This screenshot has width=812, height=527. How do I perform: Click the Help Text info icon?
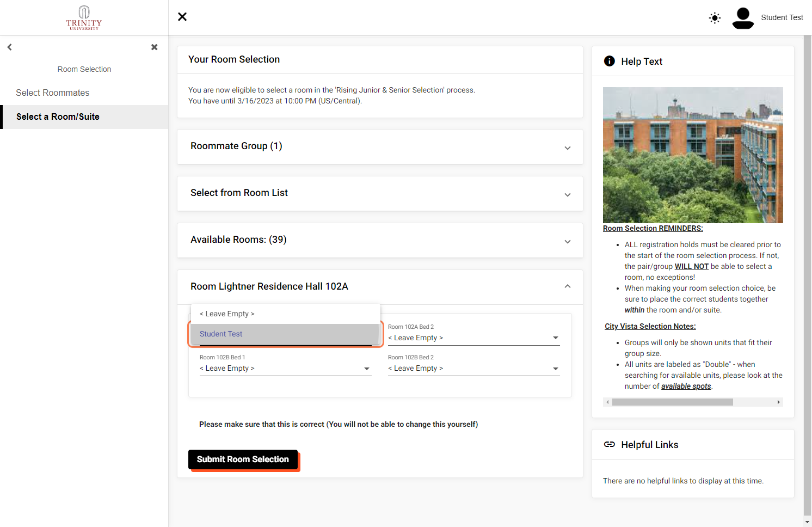pyautogui.click(x=610, y=61)
